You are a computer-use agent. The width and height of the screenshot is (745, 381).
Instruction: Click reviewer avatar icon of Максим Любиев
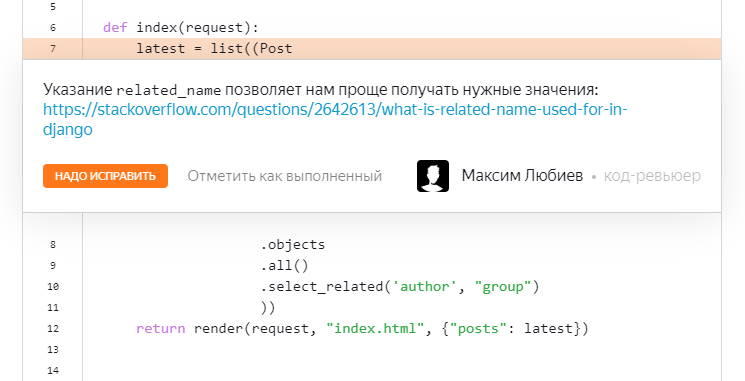click(433, 176)
